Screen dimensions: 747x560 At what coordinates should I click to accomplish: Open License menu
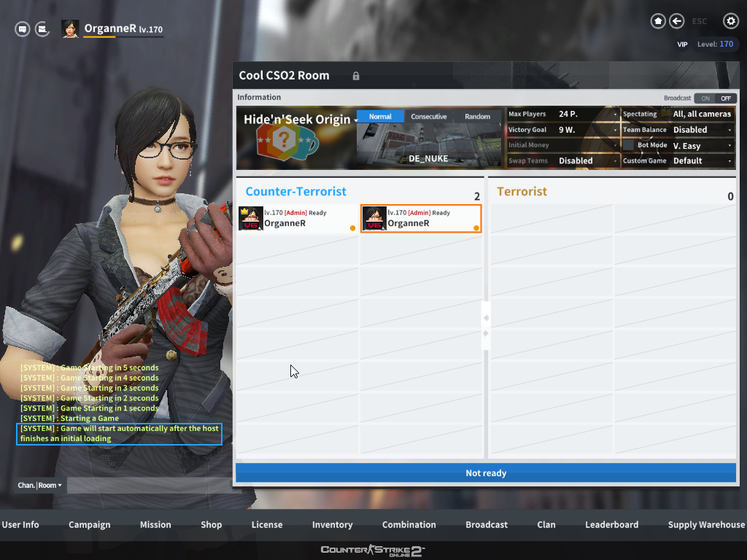click(x=267, y=525)
